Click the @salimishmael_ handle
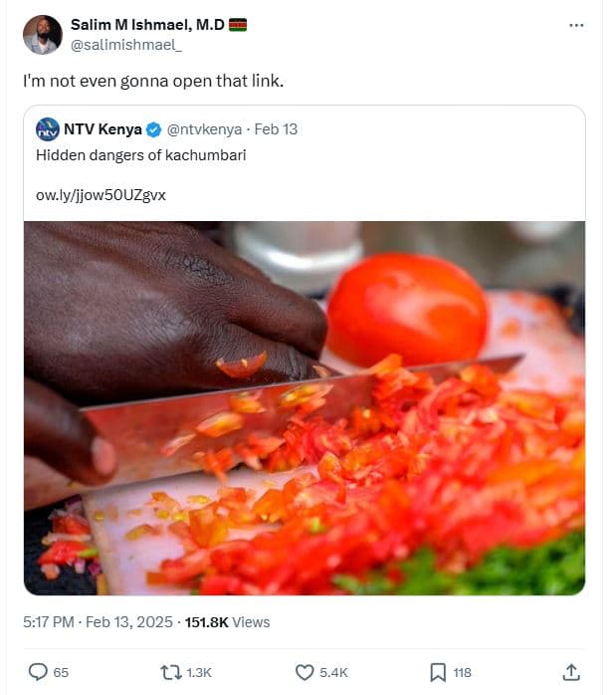The width and height of the screenshot is (616, 695). pyautogui.click(x=126, y=45)
